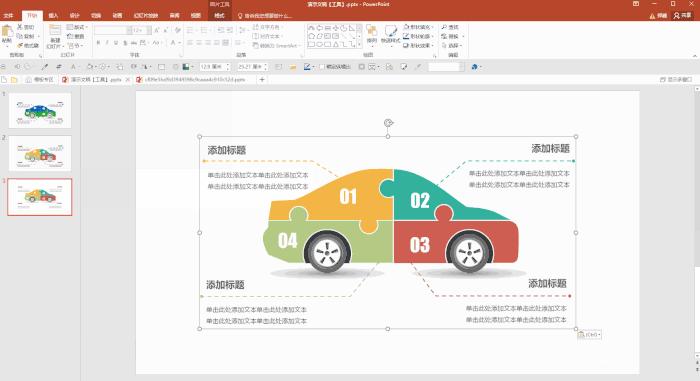Click the Copy icon in clipboard group
This screenshot has height=381, width=700.
pos(20,36)
